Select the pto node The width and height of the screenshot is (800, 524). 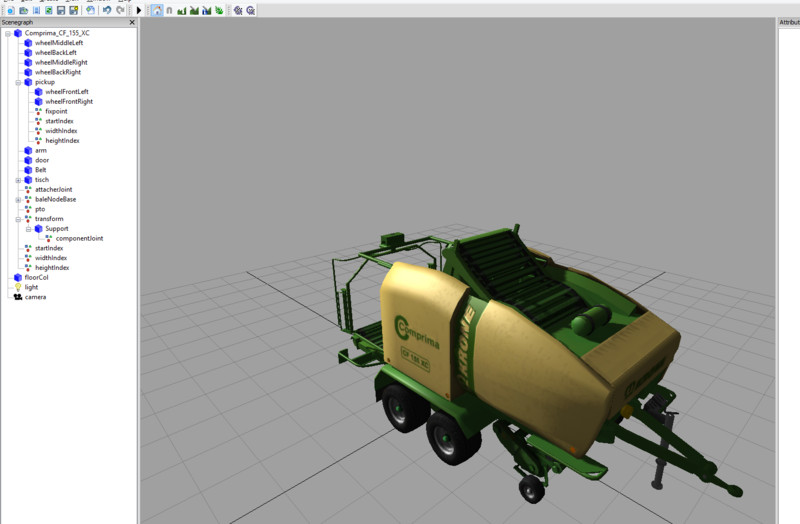coord(40,209)
